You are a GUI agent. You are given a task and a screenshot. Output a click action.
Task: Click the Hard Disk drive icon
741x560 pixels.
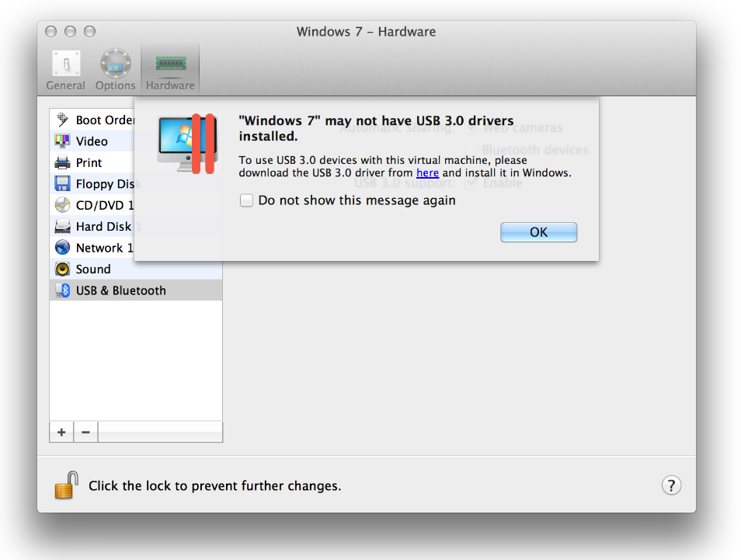(62, 226)
